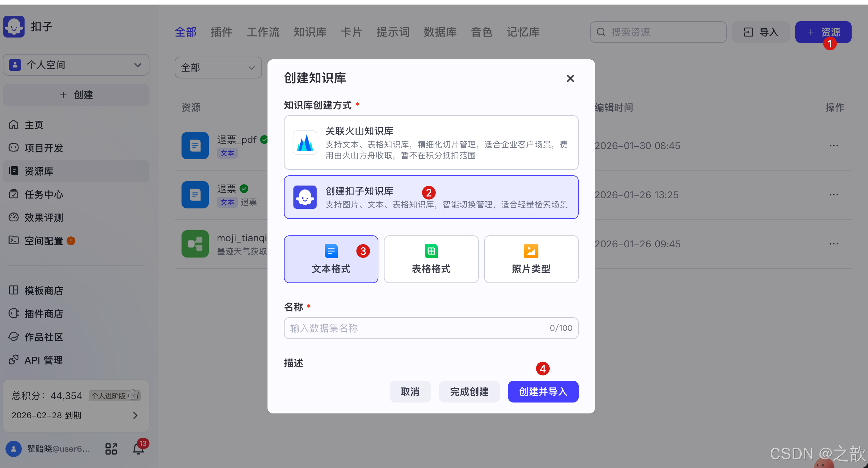The height and width of the screenshot is (468, 868).
Task: Open the 插件商店 plugin store icon
Action: tap(14, 313)
